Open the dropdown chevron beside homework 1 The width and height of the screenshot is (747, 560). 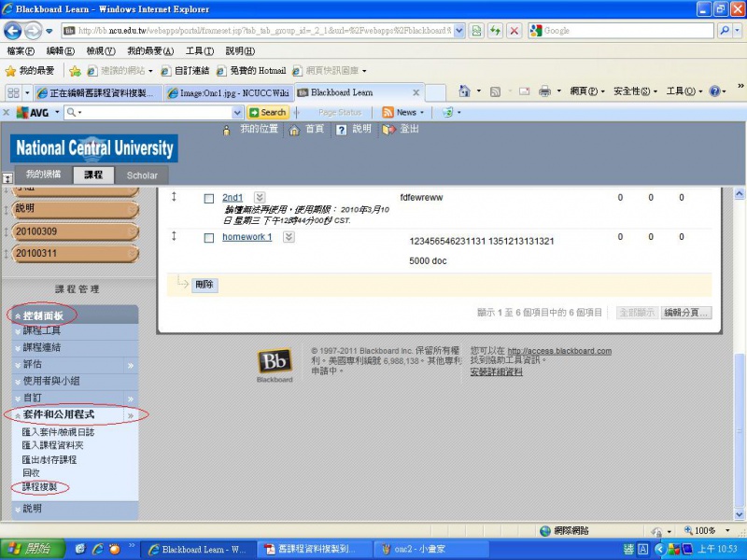[289, 237]
